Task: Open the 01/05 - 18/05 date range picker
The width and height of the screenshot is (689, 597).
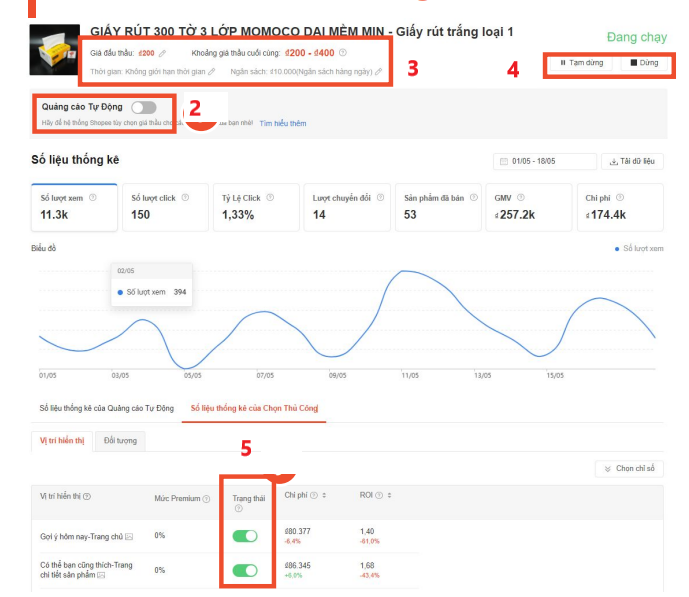Action: tap(543, 162)
